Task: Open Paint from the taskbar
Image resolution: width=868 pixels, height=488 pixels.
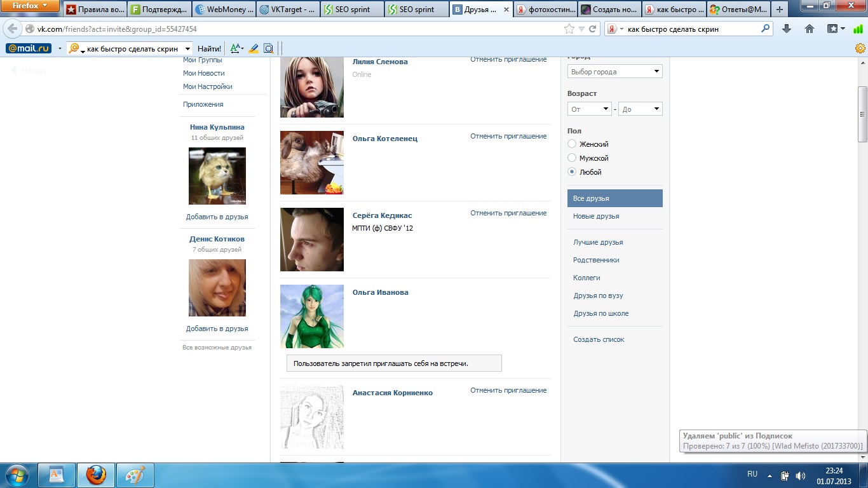Action: (x=135, y=475)
